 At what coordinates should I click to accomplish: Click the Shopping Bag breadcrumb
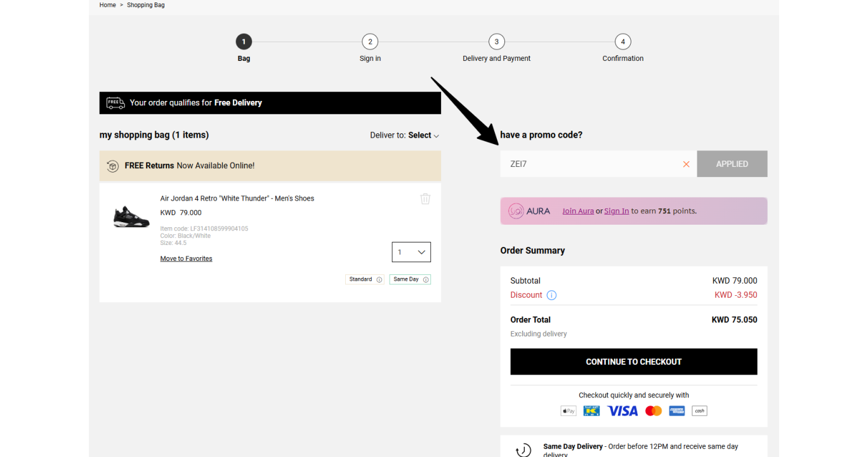[145, 5]
